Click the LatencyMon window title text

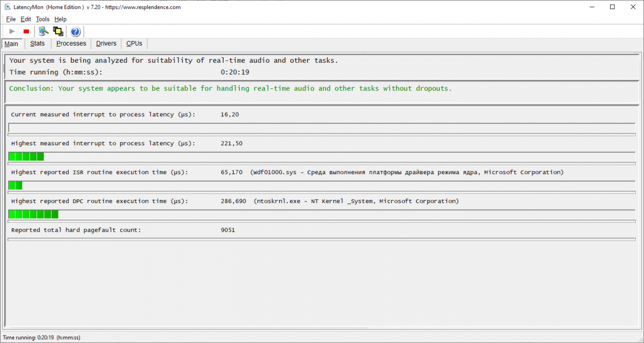[x=98, y=8]
